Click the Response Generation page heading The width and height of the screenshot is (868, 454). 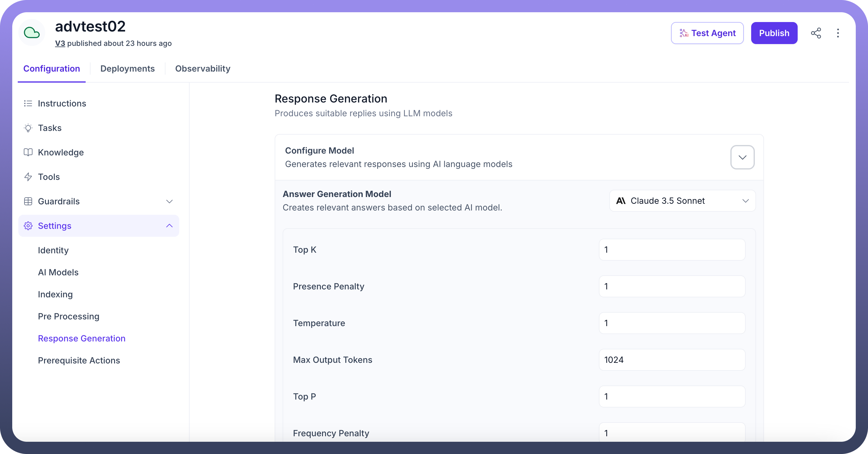coord(331,99)
